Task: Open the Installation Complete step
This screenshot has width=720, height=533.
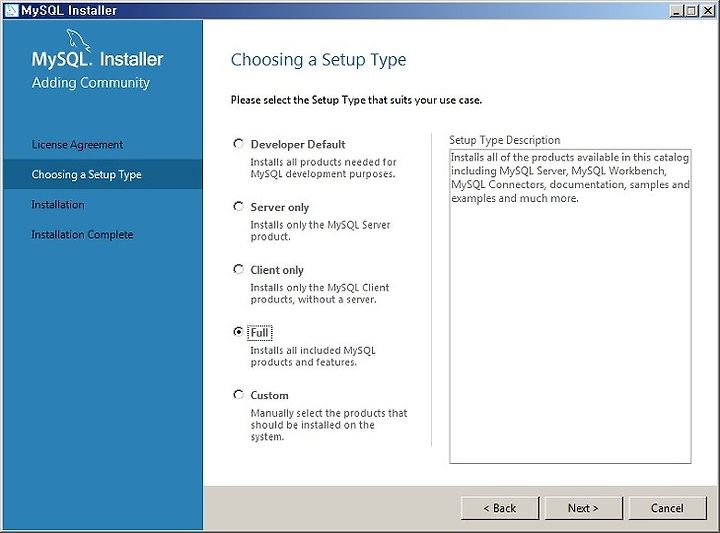Action: 82,235
